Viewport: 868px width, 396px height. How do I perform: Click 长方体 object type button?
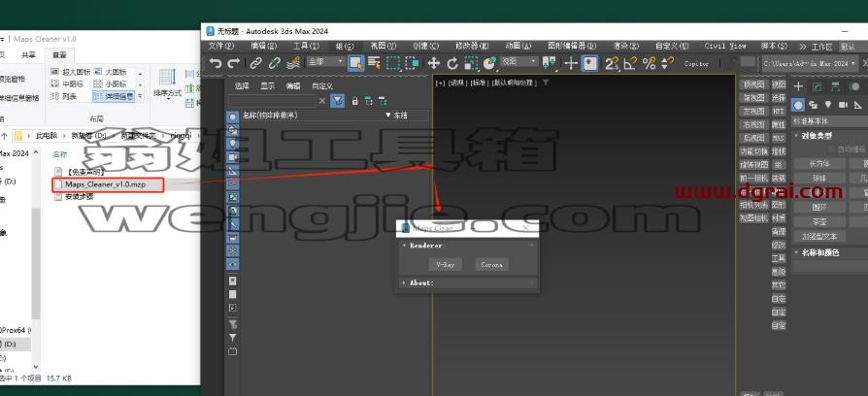point(819,164)
